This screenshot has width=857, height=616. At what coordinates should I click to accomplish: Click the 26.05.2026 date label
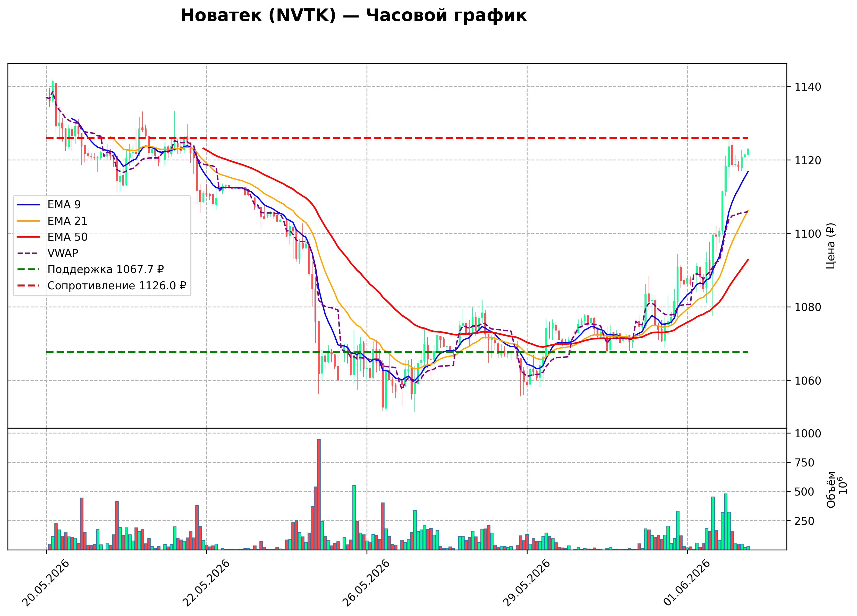366,584
